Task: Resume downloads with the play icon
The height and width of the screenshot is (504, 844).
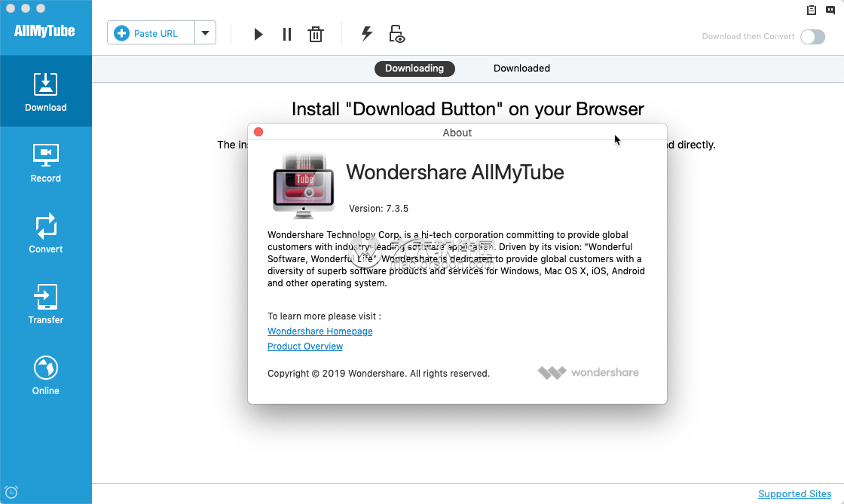Action: 258,35
